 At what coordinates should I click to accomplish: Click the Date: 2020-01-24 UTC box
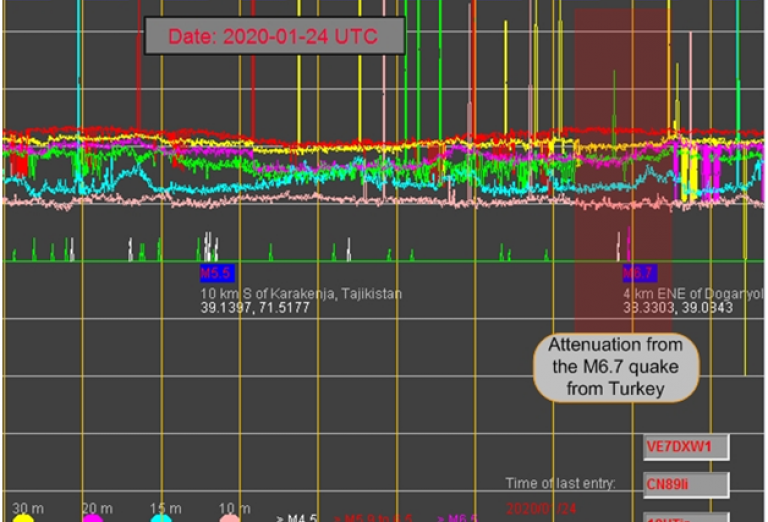tap(274, 36)
